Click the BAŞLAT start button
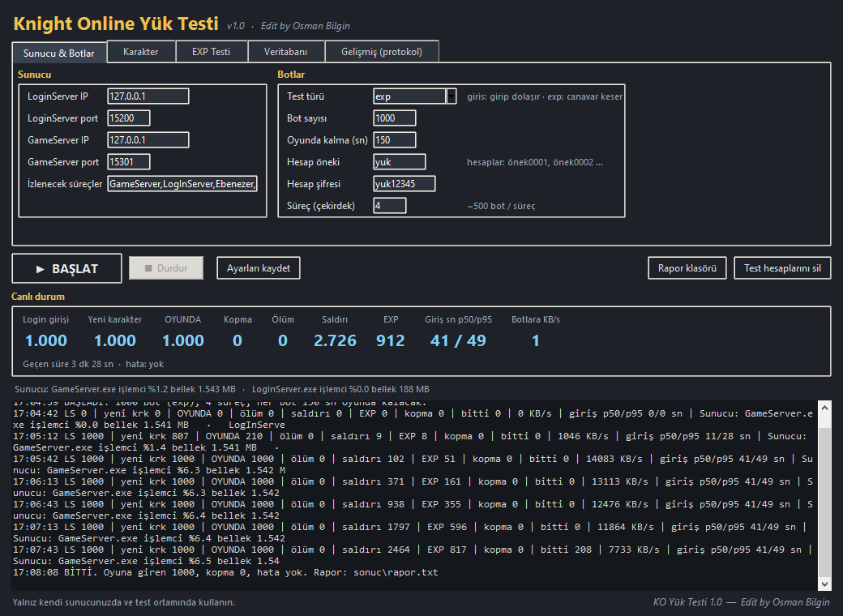Image resolution: width=843 pixels, height=616 pixels. (x=66, y=268)
